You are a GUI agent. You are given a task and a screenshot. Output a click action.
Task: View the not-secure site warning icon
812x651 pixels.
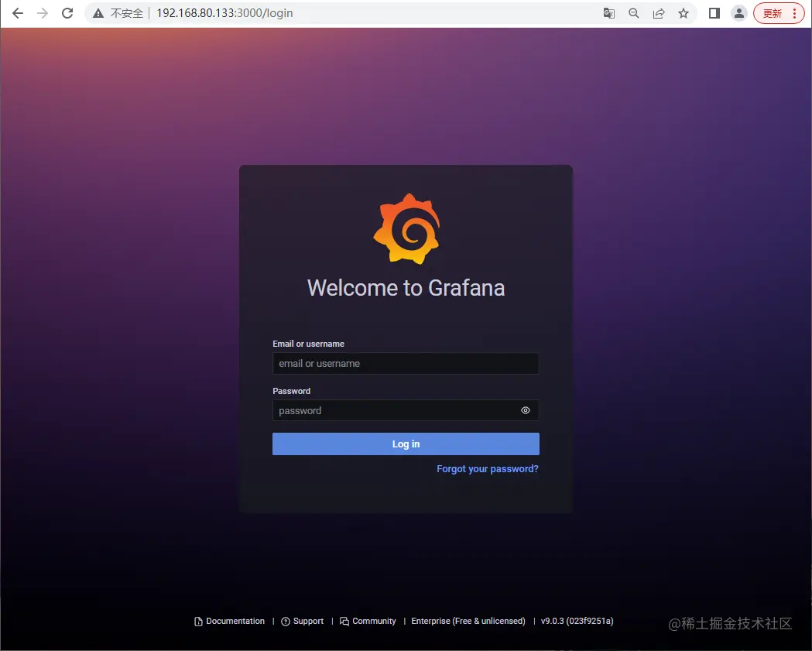(x=98, y=13)
